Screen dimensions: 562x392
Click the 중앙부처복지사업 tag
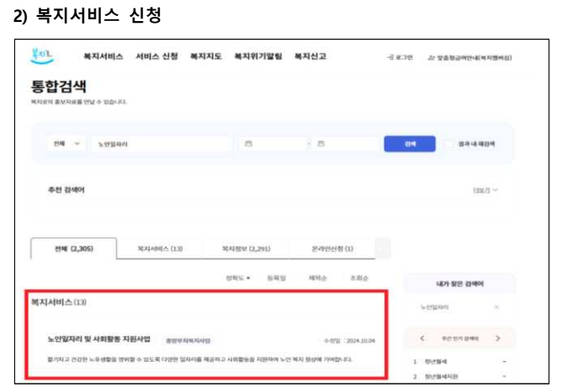[x=188, y=341]
